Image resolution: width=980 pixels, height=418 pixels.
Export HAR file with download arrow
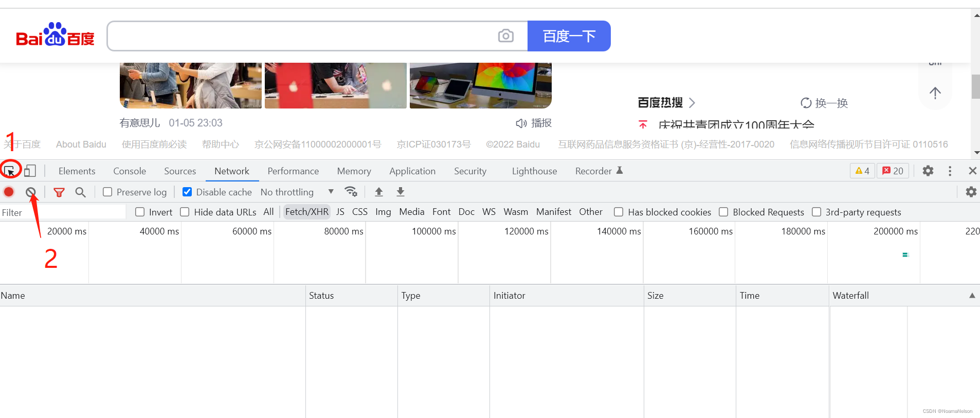[401, 192]
